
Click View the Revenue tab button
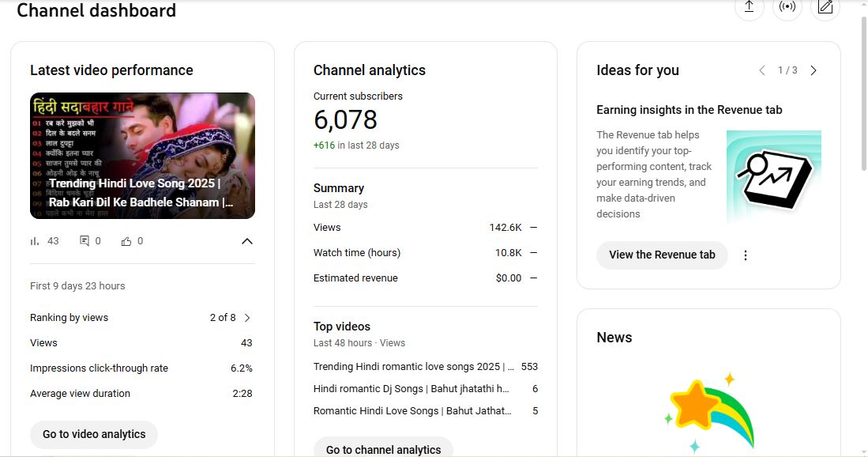(x=662, y=255)
